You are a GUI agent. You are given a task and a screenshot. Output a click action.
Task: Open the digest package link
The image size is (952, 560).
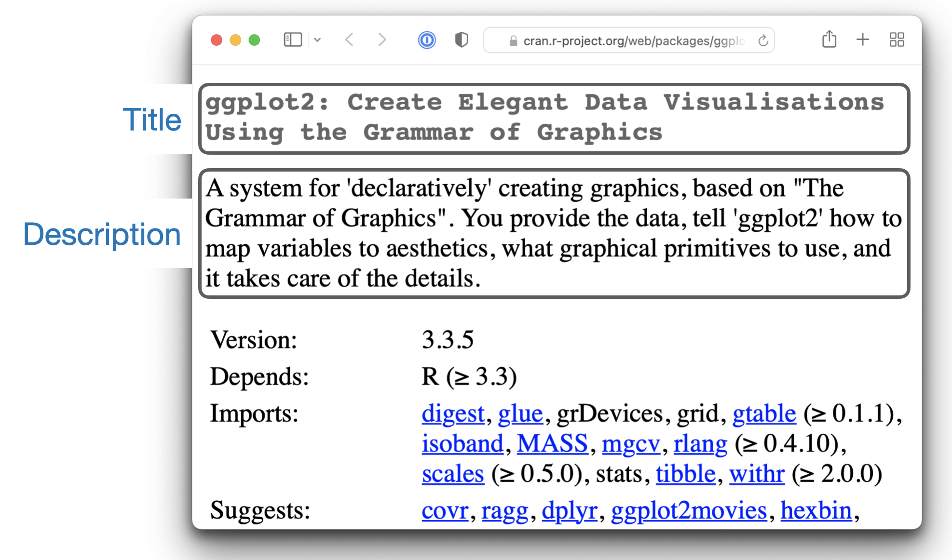point(453,413)
